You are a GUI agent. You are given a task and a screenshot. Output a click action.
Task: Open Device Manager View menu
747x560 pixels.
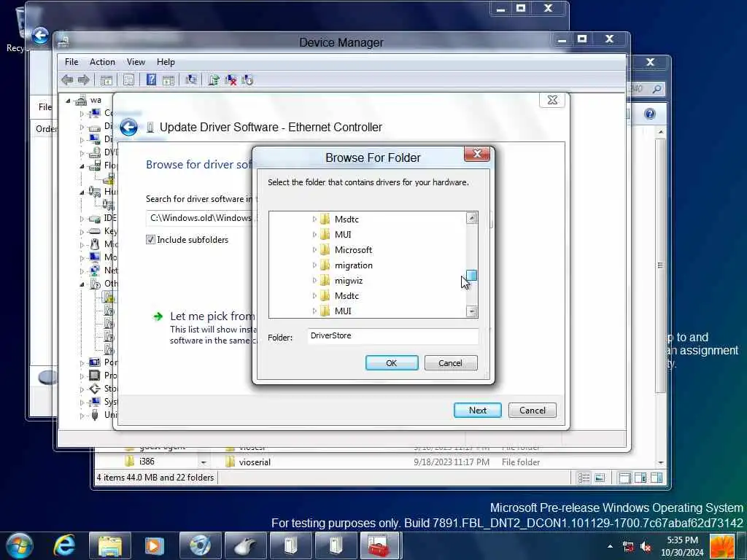pos(136,62)
